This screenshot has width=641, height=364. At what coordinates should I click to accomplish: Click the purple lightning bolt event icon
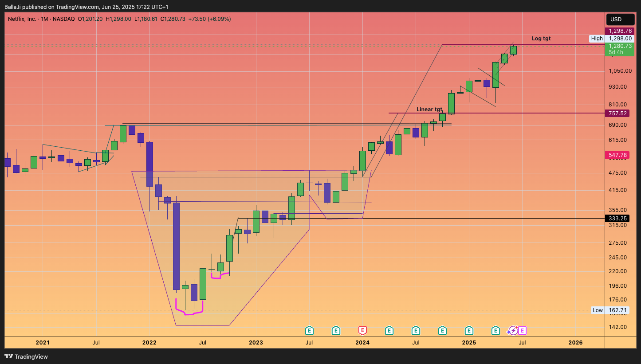click(x=513, y=330)
